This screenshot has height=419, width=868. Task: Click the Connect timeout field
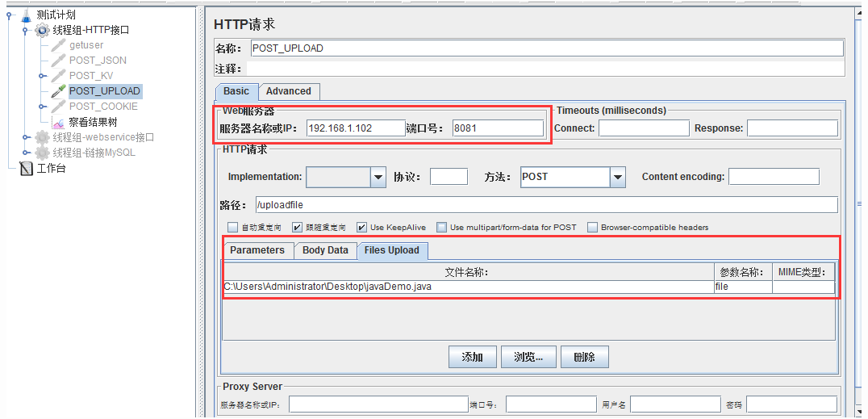click(645, 128)
